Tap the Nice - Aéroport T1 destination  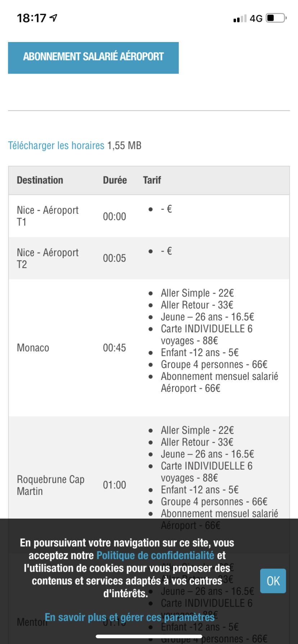click(48, 216)
